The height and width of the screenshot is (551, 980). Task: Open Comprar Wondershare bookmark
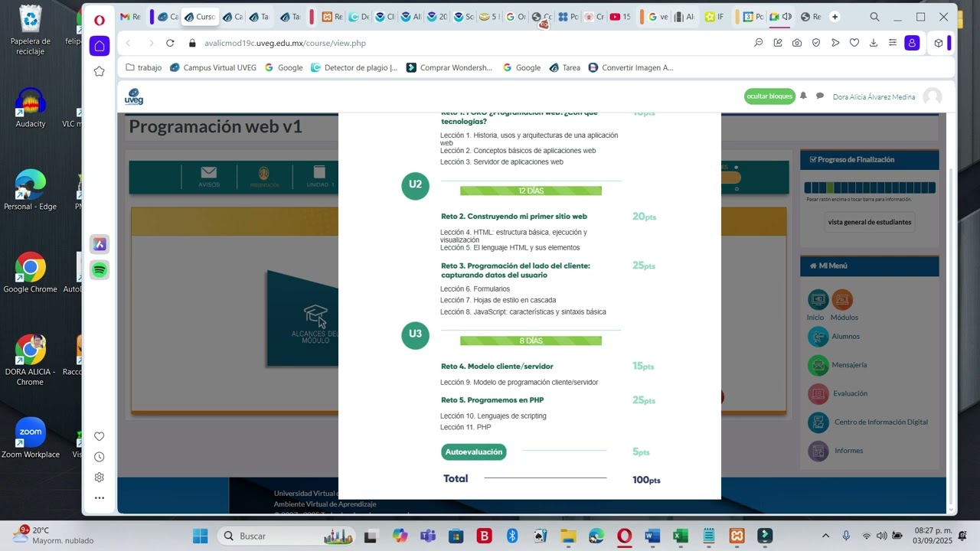[449, 67]
